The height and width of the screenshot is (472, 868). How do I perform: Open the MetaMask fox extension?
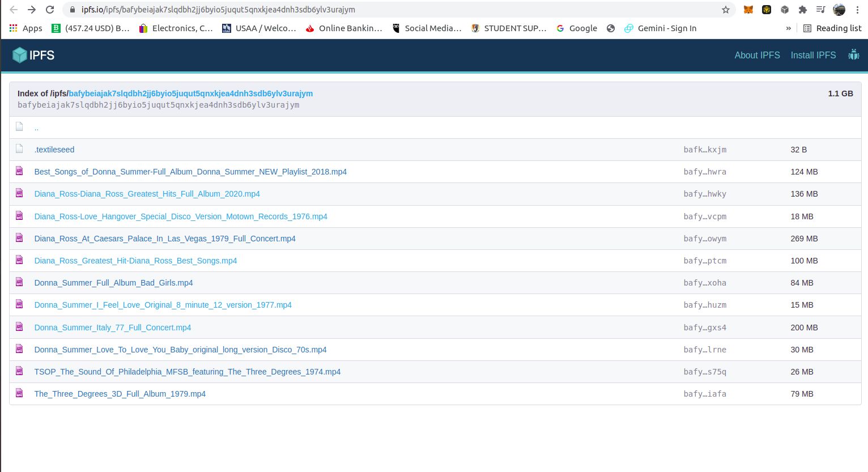tap(748, 10)
